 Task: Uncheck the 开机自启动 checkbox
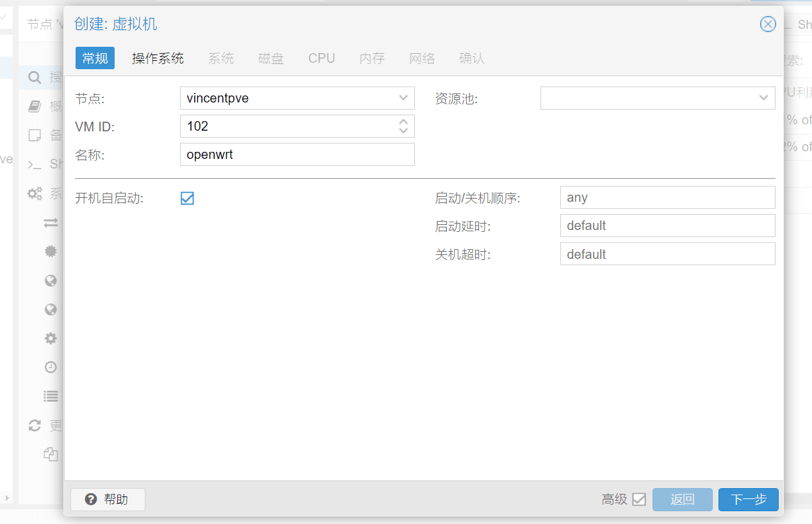[187, 199]
